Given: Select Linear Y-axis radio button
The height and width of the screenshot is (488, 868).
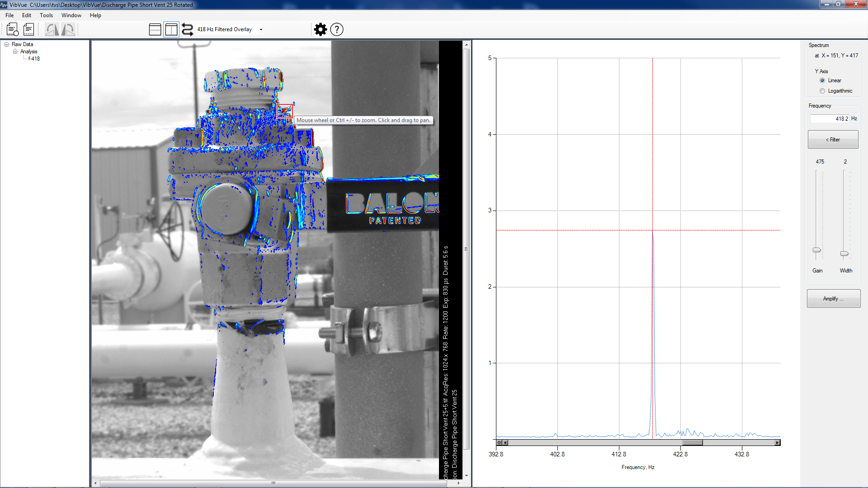Looking at the screenshot, I should click(x=822, y=80).
